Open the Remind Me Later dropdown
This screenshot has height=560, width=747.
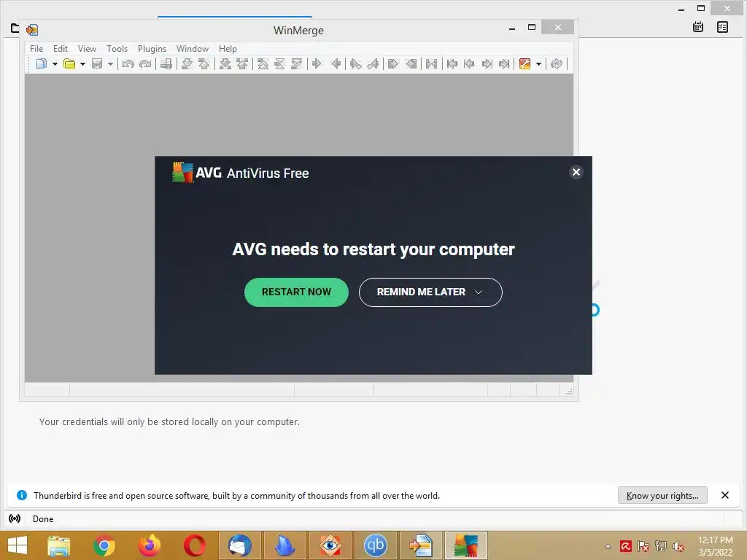[430, 292]
